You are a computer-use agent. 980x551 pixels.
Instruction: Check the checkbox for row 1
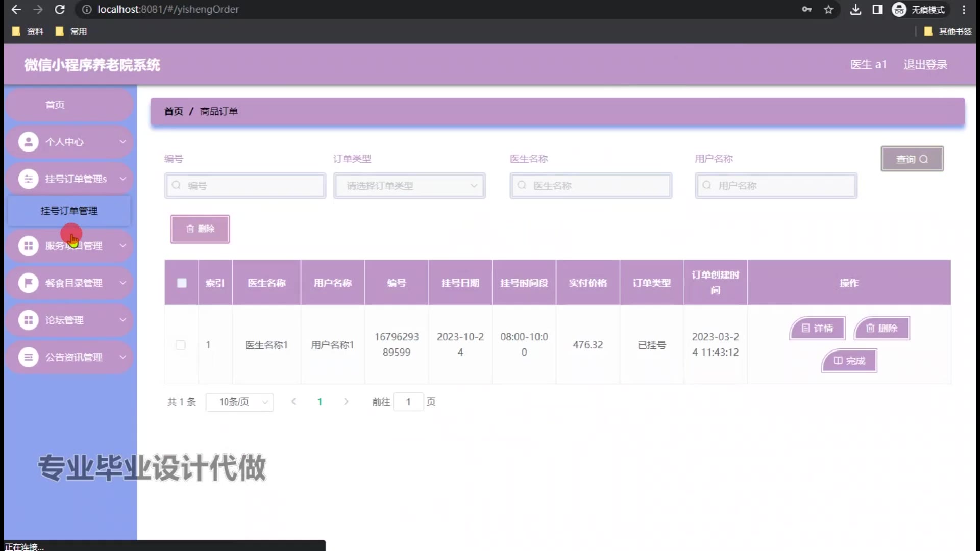(181, 345)
